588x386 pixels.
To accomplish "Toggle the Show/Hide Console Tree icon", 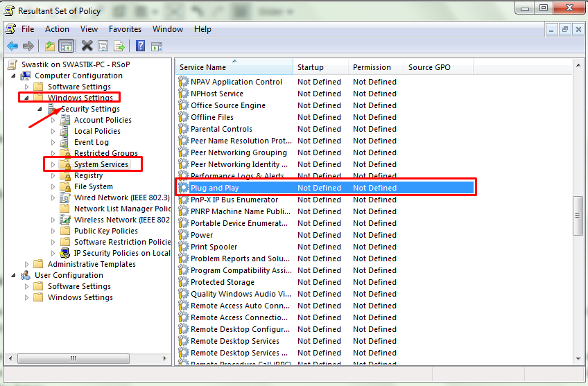I will tap(67, 46).
